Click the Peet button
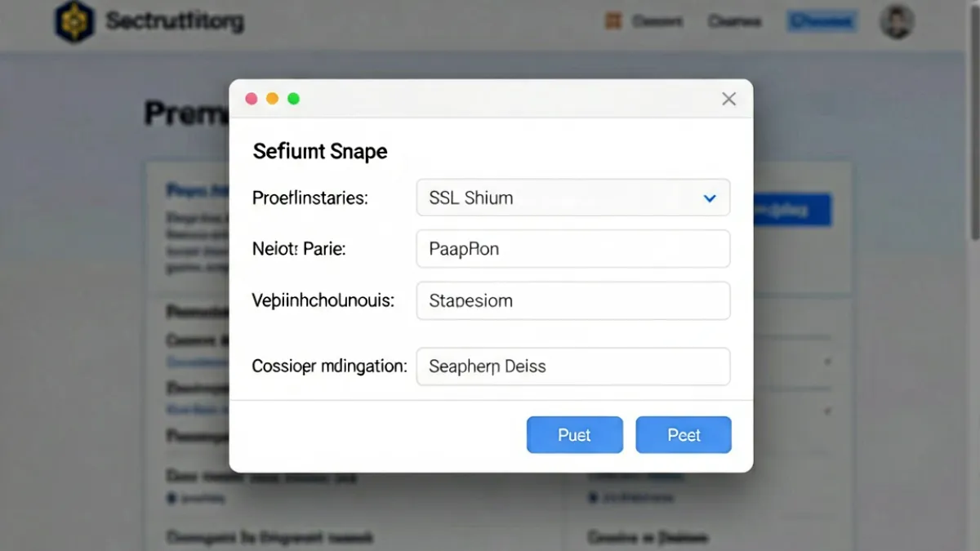980x551 pixels. pos(684,435)
